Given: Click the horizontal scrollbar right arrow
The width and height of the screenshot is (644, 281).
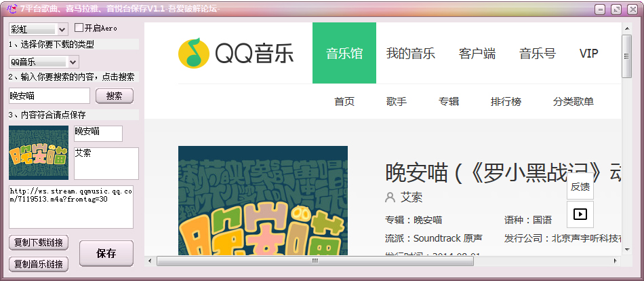Looking at the screenshot, I should click(616, 261).
